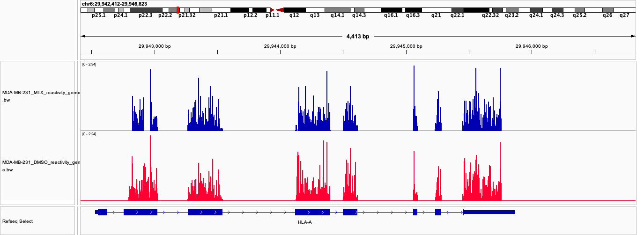Click the p22.2 cytoband label
The height and width of the screenshot is (235, 644).
pyautogui.click(x=165, y=15)
